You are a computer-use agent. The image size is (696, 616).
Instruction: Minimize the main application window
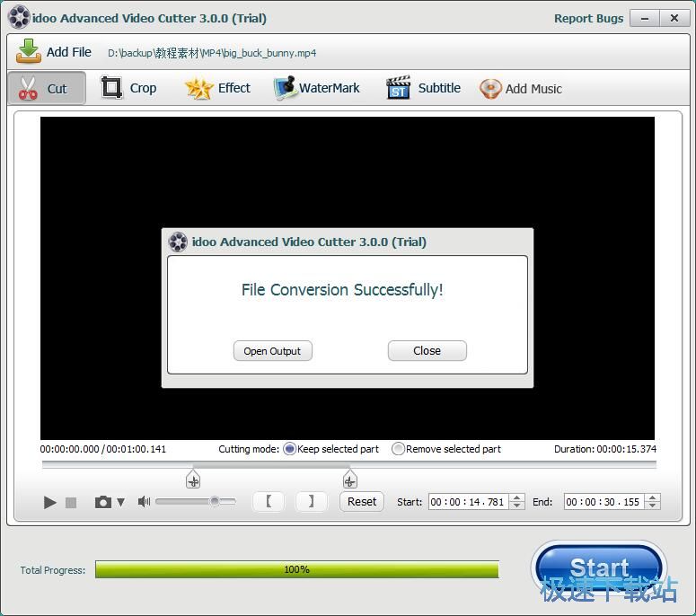645,19
